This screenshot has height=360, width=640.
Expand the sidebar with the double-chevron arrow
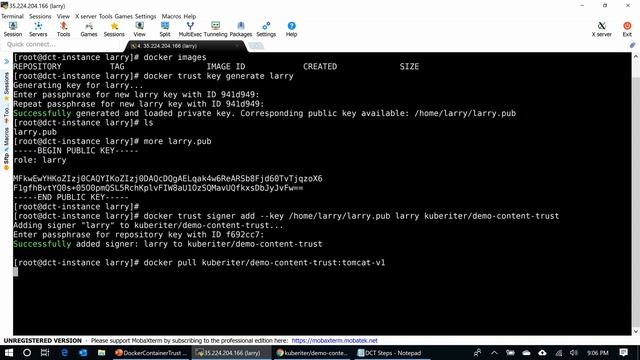7,62
